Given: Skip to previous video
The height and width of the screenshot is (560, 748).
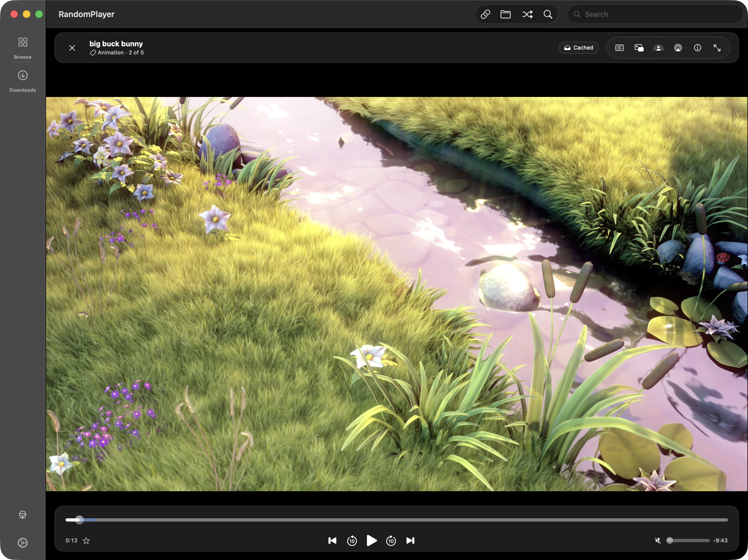Looking at the screenshot, I should tap(332, 541).
